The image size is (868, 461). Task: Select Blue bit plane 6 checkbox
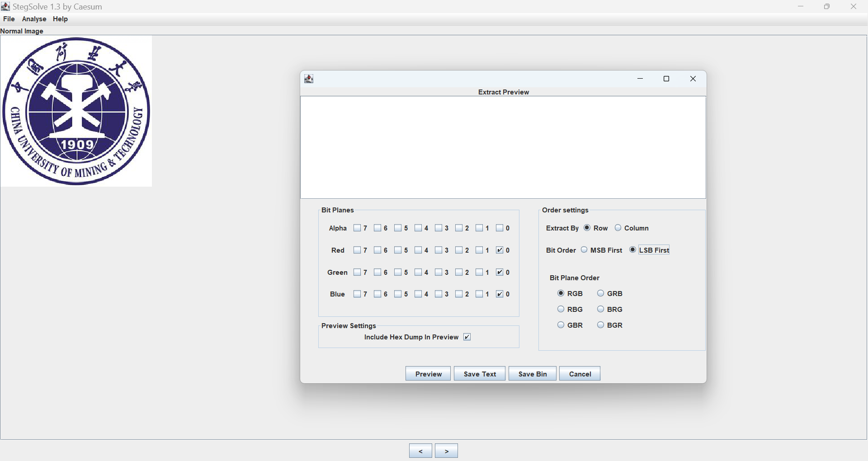pos(377,294)
